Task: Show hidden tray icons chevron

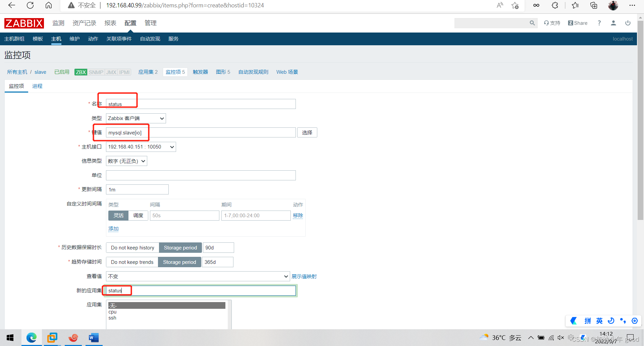Action: 531,338
